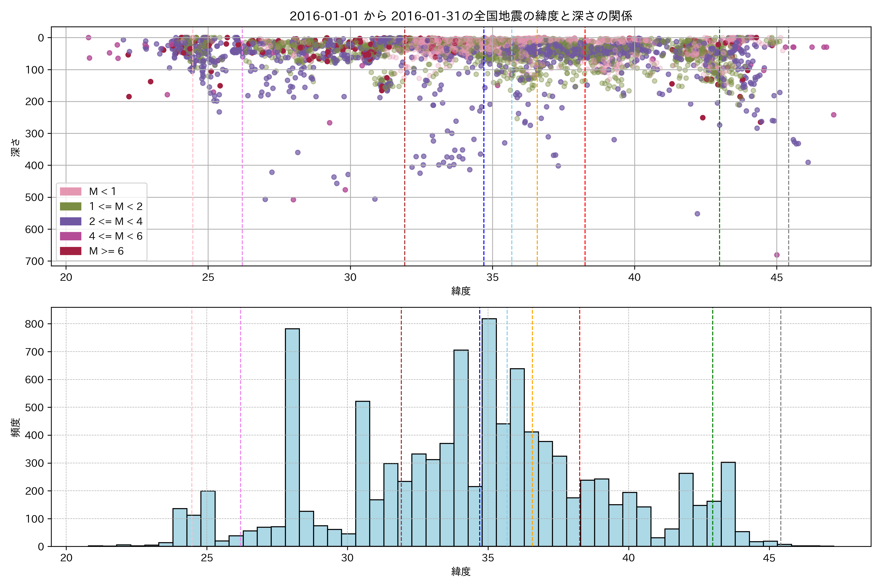Click the 緯度 label under scatter plot
Image resolution: width=882 pixels, height=588 pixels.
(461, 291)
